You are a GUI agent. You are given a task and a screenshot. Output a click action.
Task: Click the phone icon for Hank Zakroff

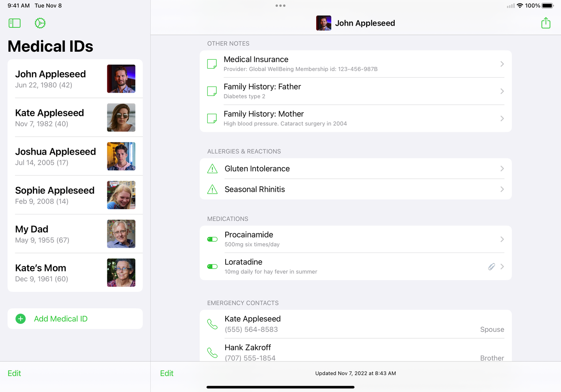click(212, 353)
